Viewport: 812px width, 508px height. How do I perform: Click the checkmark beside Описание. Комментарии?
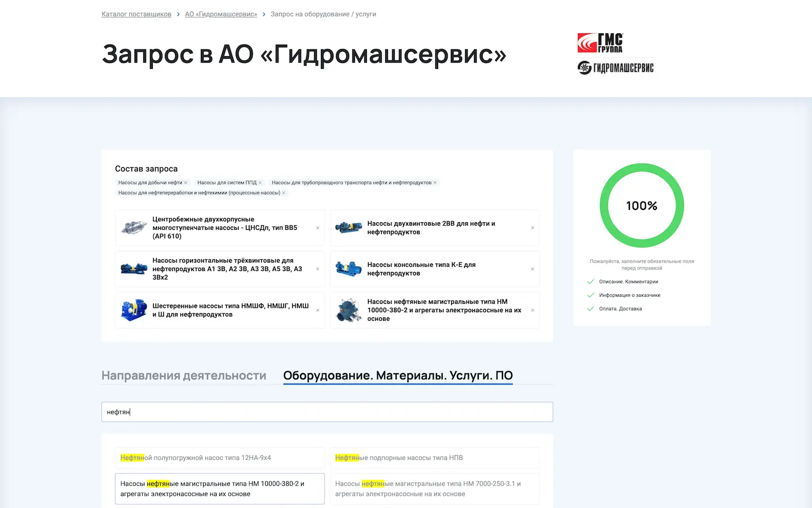[591, 282]
